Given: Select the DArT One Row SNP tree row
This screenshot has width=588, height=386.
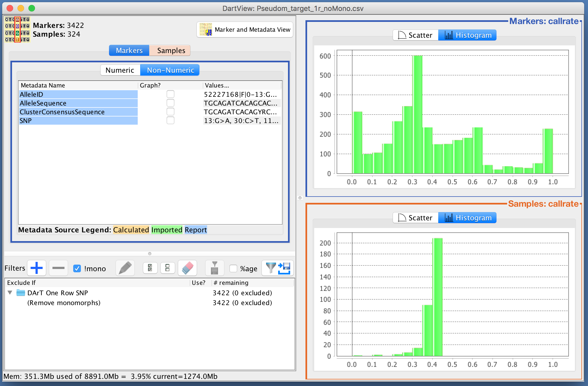Looking at the screenshot, I should click(150, 293).
